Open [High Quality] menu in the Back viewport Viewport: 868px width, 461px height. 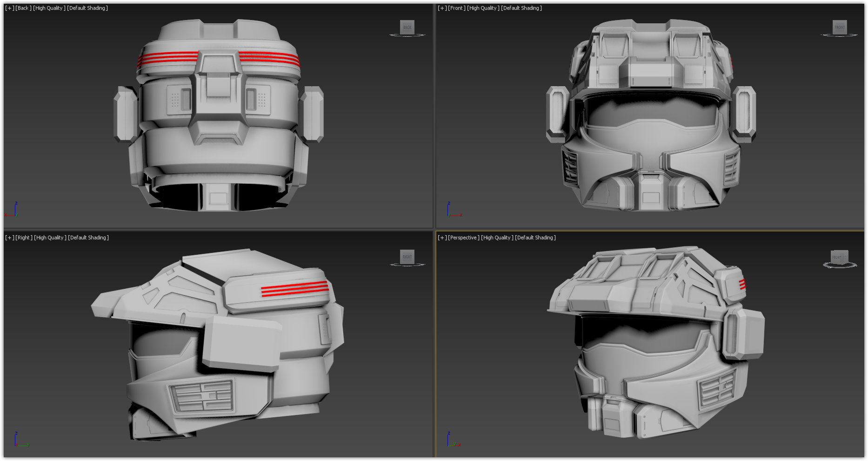(49, 8)
